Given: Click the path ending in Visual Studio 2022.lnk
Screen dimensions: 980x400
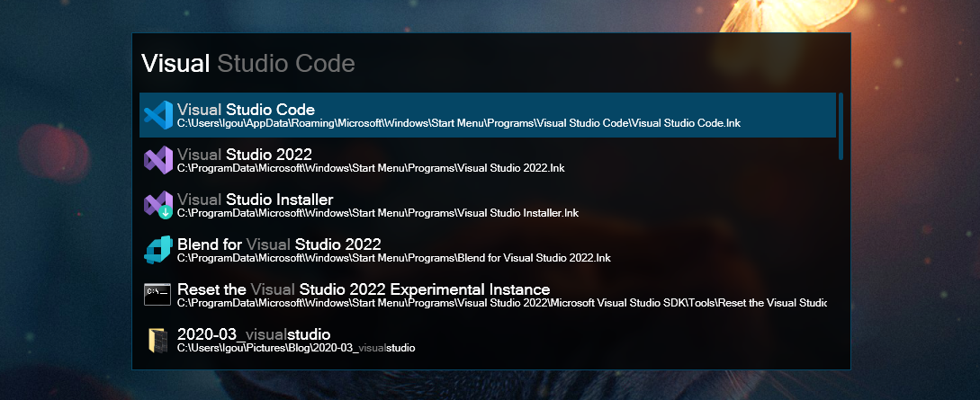Looking at the screenshot, I should [x=372, y=168].
